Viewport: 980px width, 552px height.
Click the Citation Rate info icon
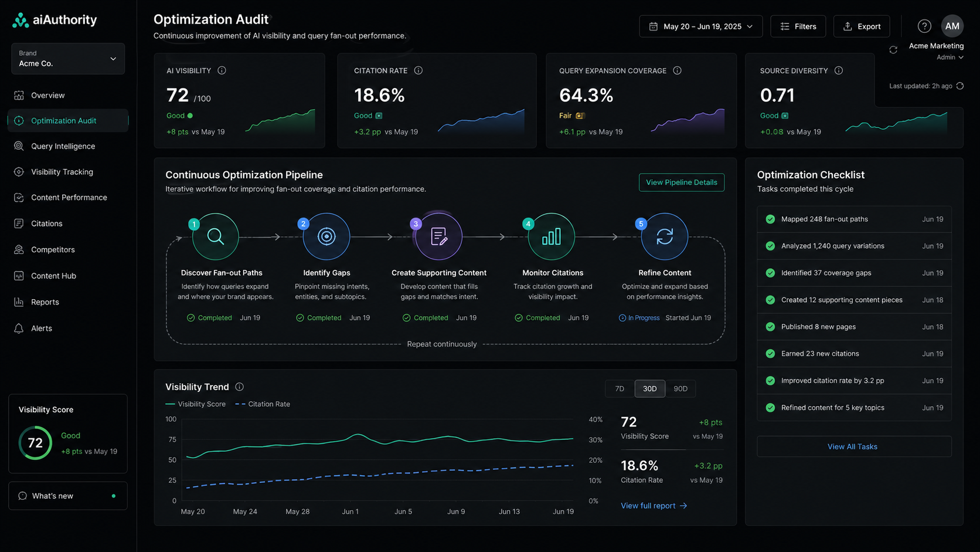tap(418, 70)
